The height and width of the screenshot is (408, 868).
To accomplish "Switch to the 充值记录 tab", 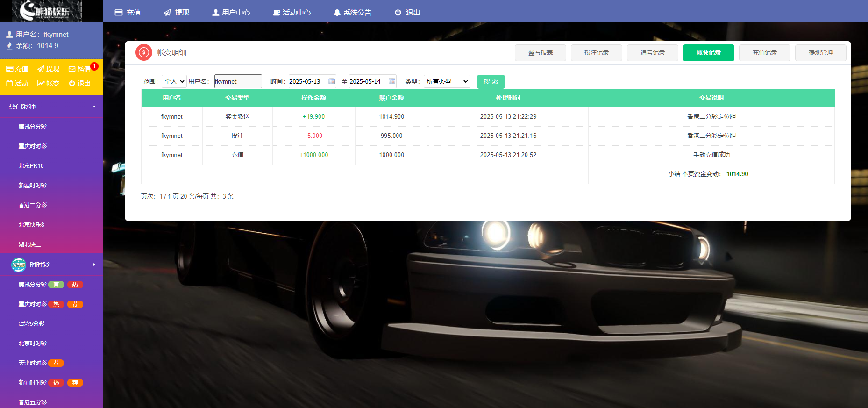I will tap(764, 53).
